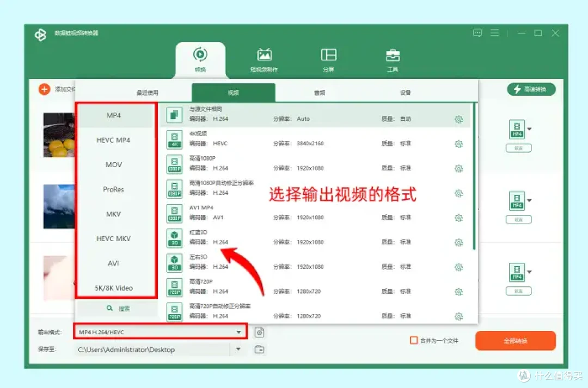Select the pink video thumbnail
588x388 pixels.
59,278
